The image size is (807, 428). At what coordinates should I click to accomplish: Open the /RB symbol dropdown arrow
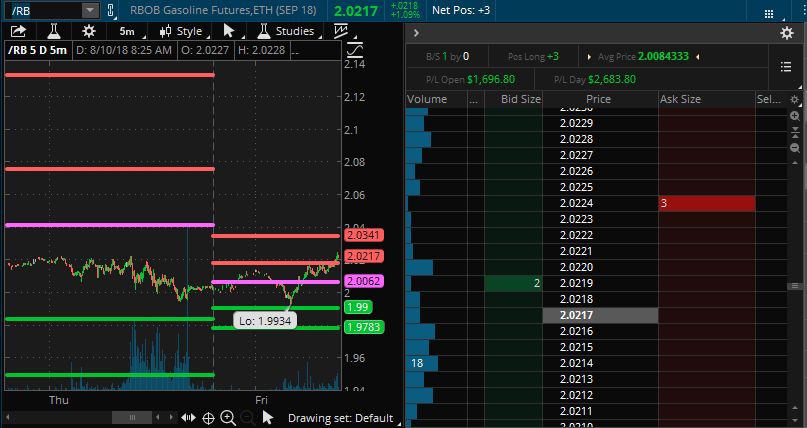(x=89, y=10)
